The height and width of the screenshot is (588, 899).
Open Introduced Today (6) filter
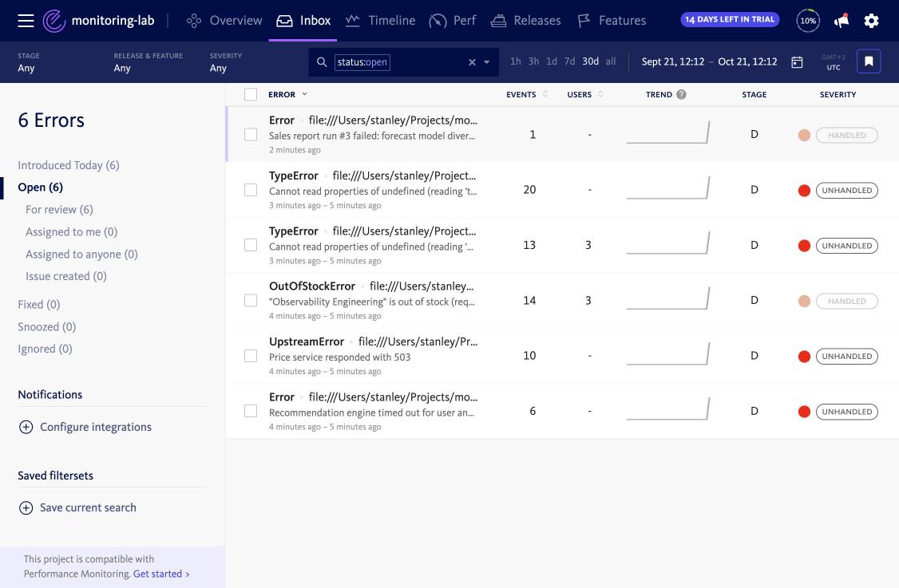tap(69, 166)
